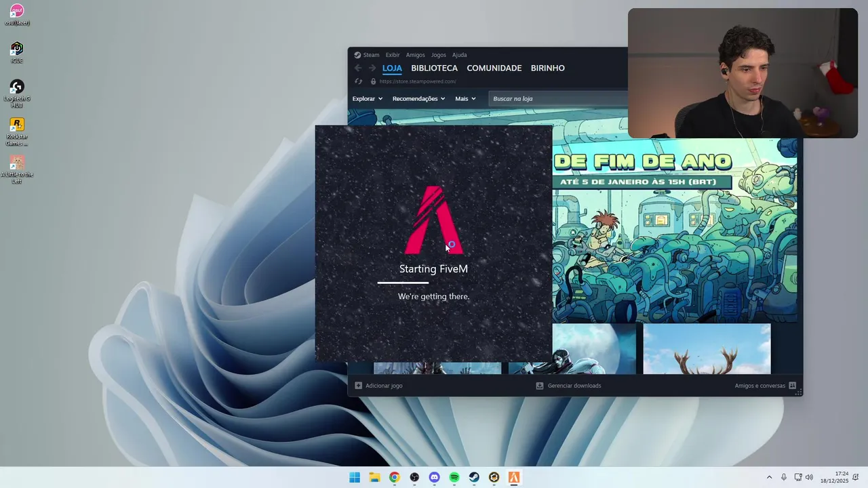The image size is (868, 488).
Task: Switch to the BIBLIOTECA tab
Action: tap(434, 68)
